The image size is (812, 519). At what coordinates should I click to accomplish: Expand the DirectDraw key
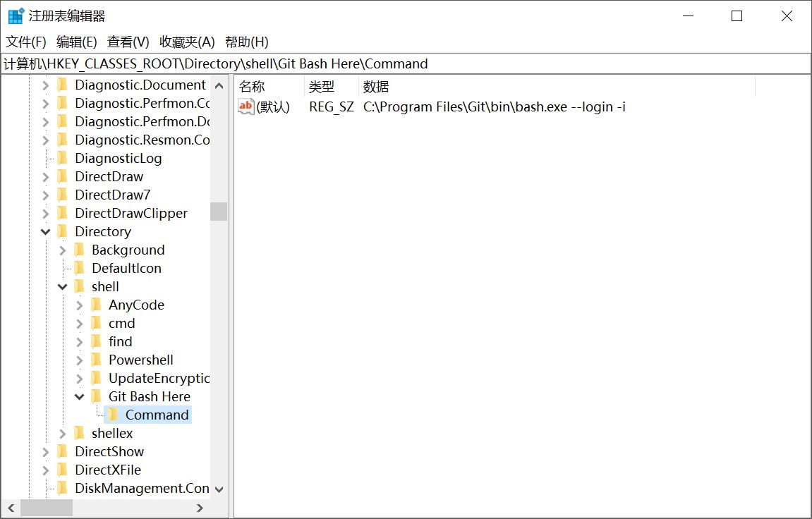click(x=46, y=176)
